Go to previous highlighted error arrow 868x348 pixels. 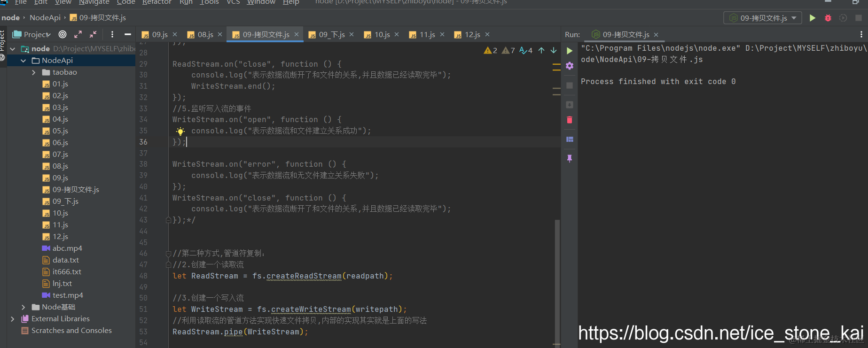click(541, 50)
